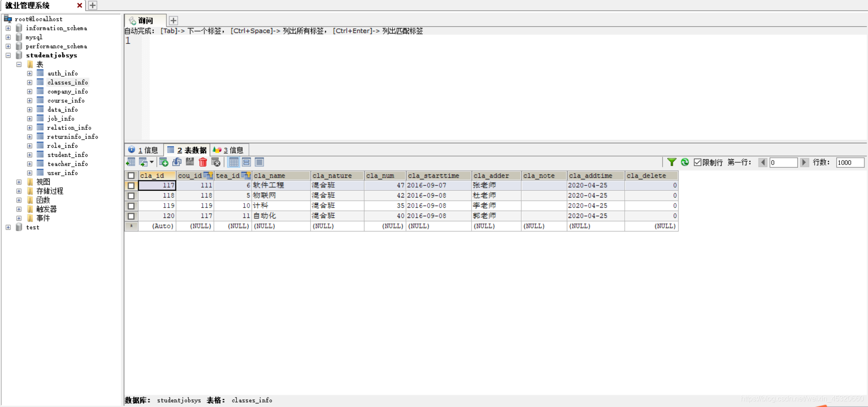
Task: Check the row with cla_id 119
Action: tap(131, 206)
